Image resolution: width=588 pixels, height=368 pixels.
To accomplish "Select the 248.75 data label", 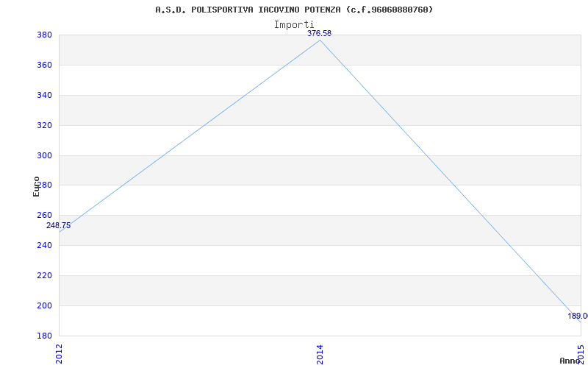I will point(59,226).
